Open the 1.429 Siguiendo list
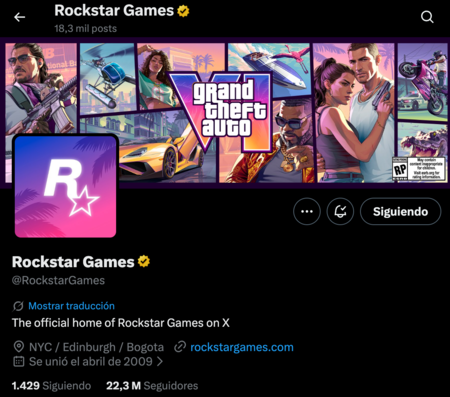 coord(51,386)
